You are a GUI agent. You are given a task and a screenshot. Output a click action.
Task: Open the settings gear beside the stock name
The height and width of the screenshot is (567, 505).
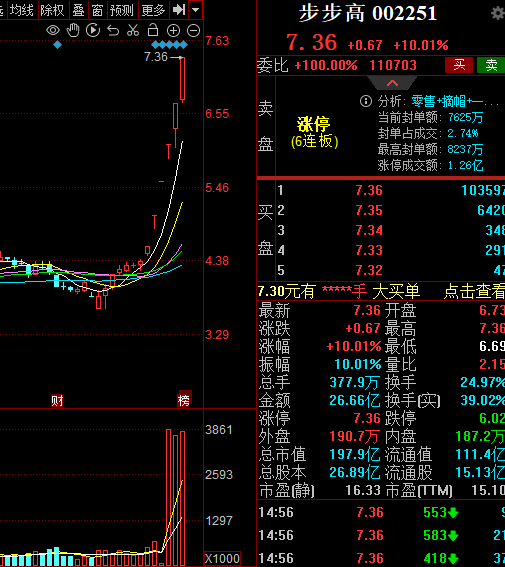pos(498,13)
